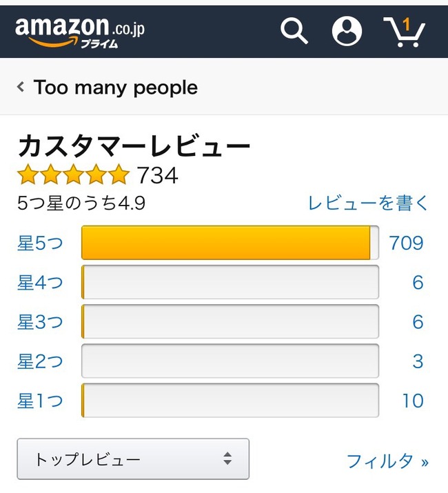
Task: Click the Amazon.co.jp logo
Action: click(79, 31)
